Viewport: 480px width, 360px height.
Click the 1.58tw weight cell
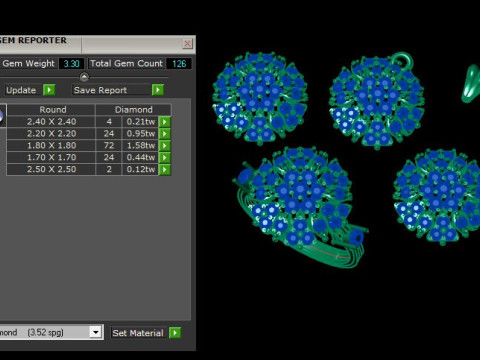140,146
